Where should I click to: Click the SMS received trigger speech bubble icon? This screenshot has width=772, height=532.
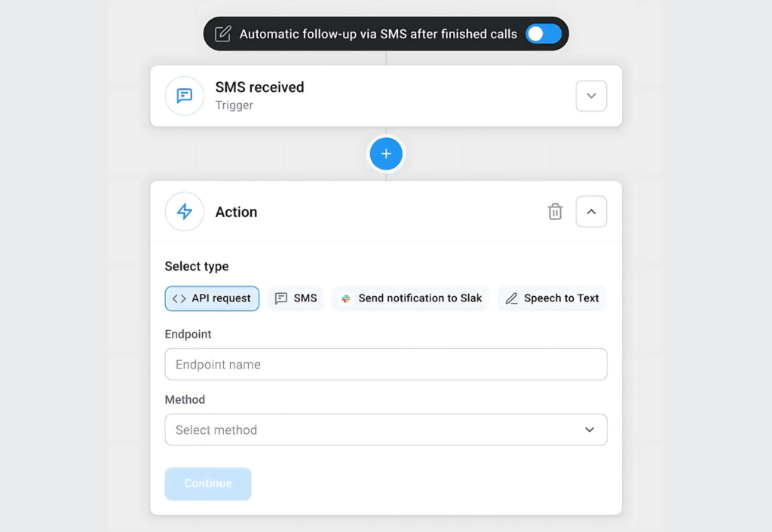pyautogui.click(x=184, y=96)
